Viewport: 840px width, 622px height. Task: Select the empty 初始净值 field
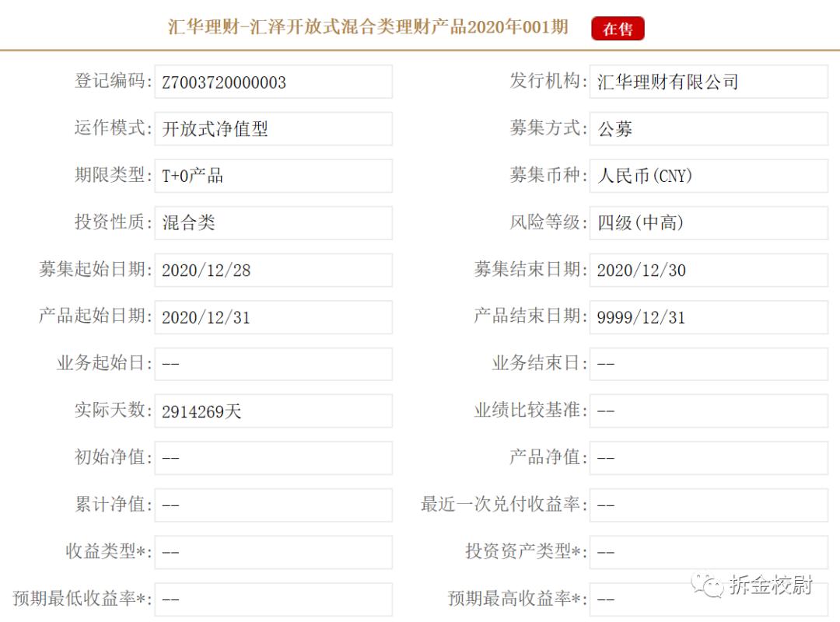coord(272,458)
